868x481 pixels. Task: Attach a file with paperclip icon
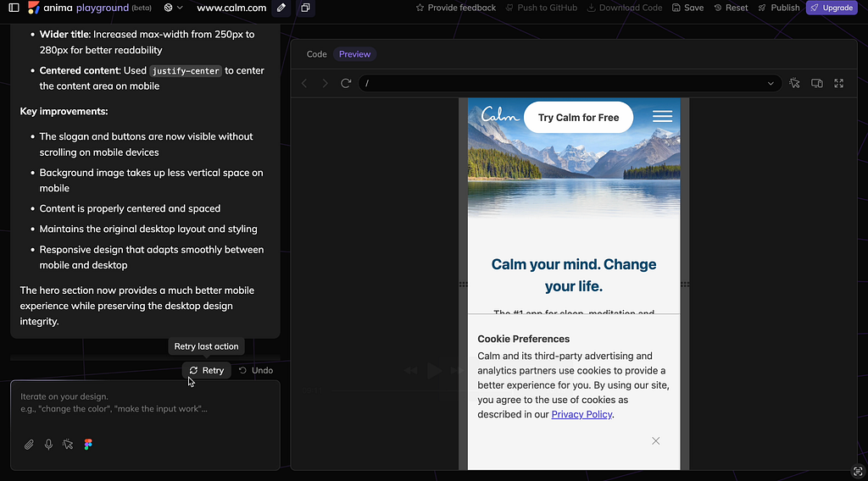coord(29,445)
